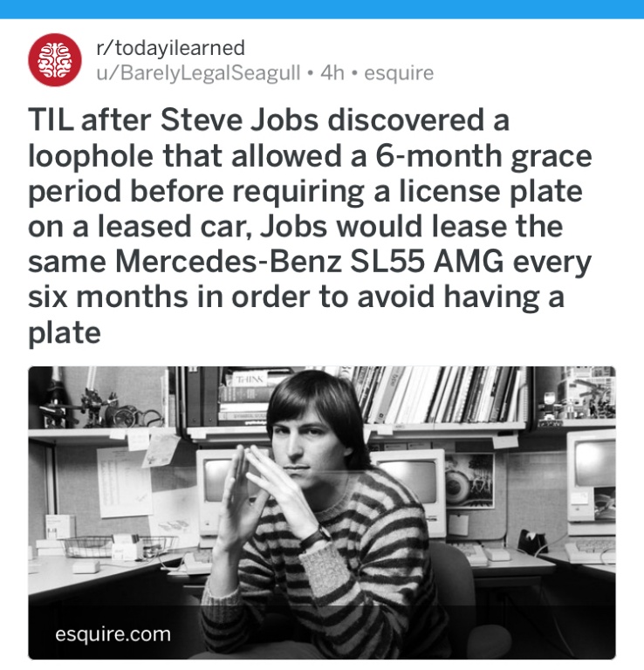Open u/BarelyLegalSeagull's profile

pos(198,72)
